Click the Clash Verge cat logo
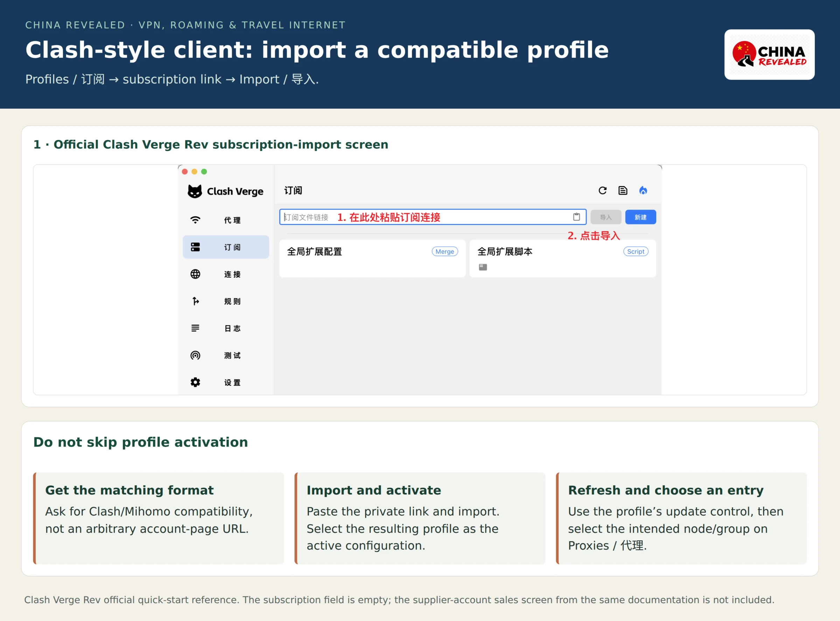 (195, 191)
